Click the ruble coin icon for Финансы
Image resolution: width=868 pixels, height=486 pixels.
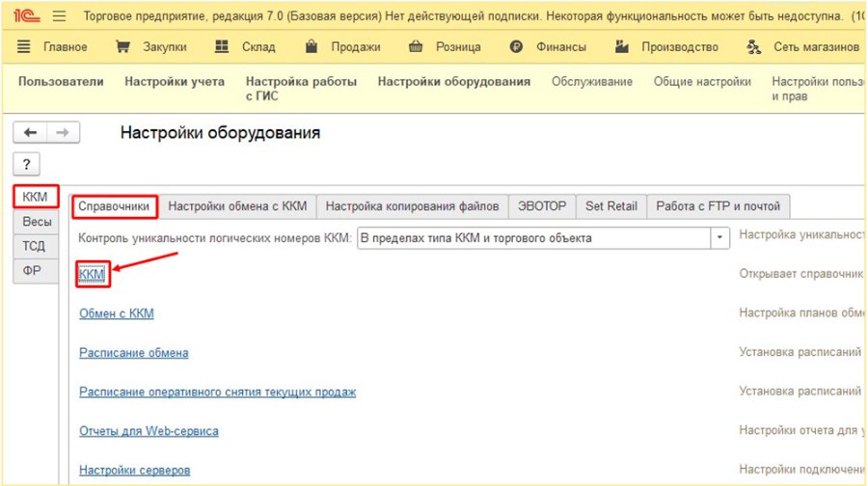pyautogui.click(x=516, y=47)
